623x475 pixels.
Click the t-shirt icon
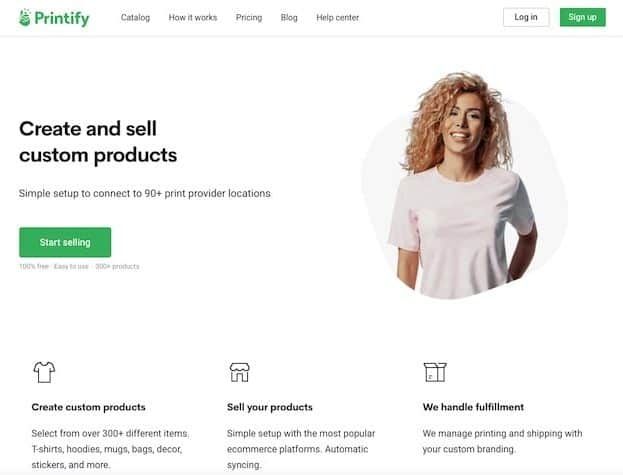tap(44, 372)
